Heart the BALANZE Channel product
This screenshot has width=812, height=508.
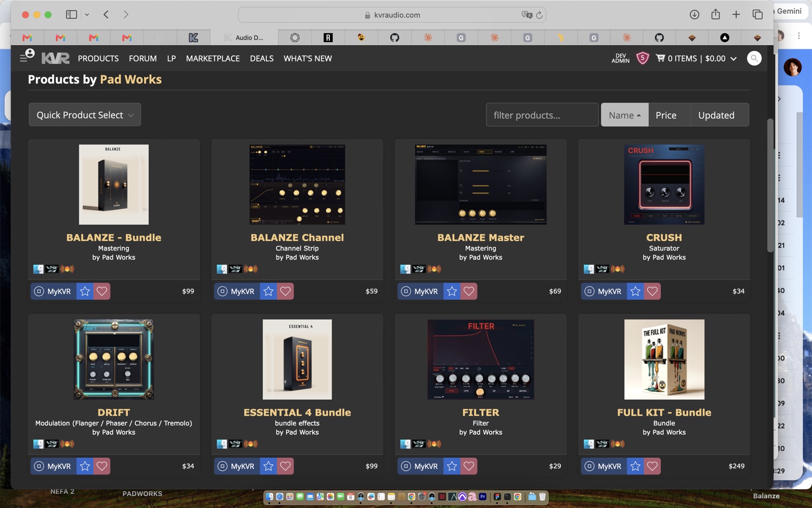pos(285,291)
